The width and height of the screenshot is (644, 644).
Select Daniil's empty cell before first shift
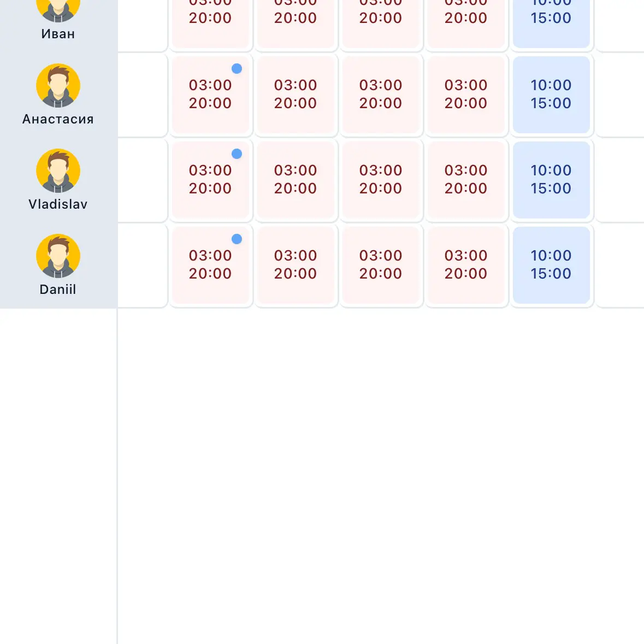pyautogui.click(x=143, y=265)
